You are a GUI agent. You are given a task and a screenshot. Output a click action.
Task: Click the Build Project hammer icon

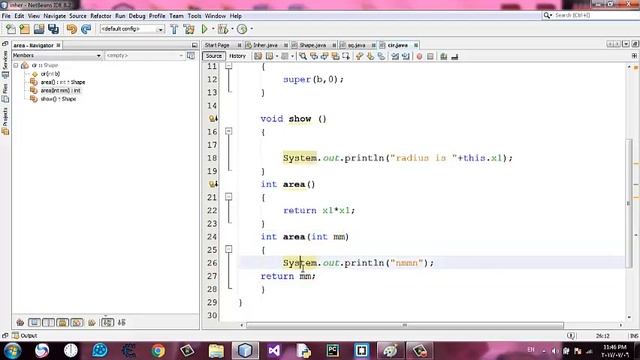pos(174,29)
